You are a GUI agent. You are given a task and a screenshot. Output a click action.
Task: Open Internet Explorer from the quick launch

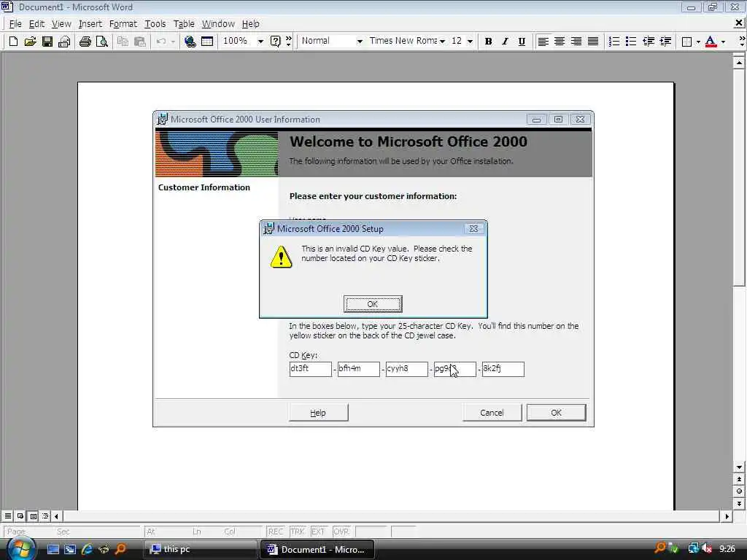click(x=87, y=549)
